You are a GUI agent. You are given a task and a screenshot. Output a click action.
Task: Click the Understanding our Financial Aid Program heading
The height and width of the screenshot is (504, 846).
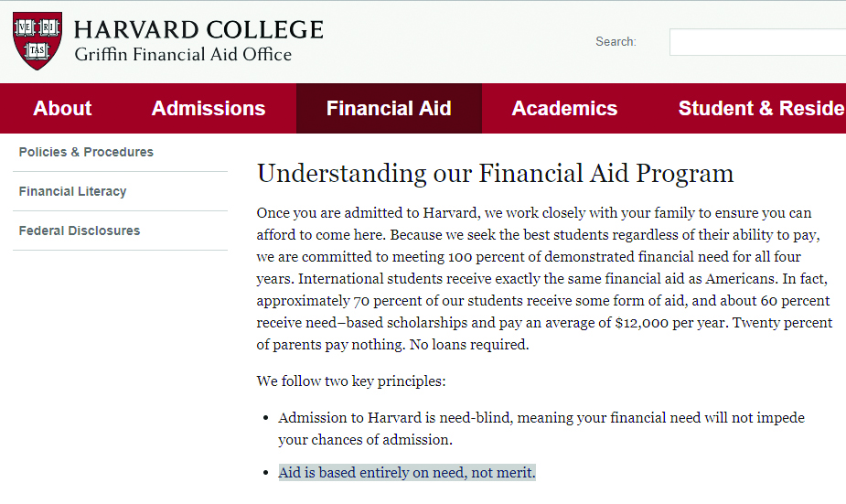[495, 174]
